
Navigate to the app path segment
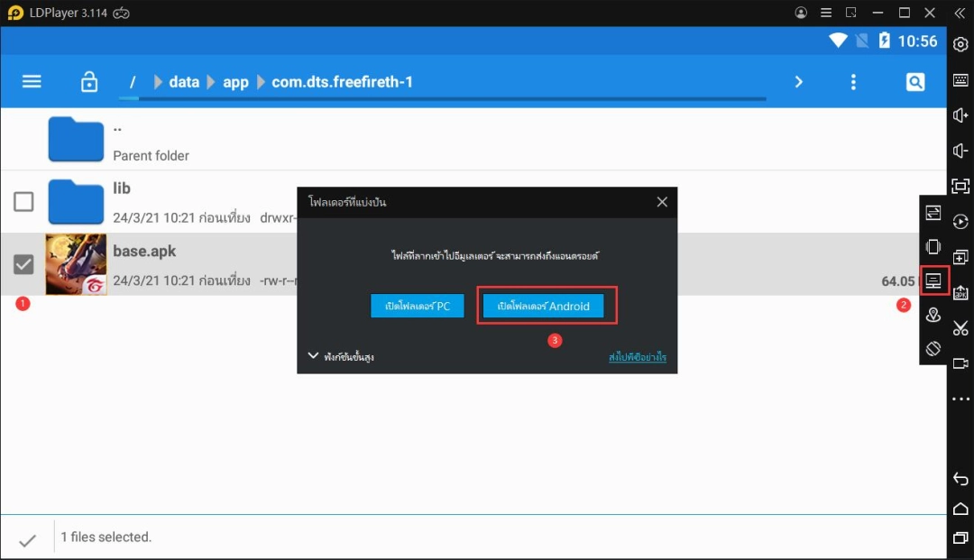click(x=235, y=82)
